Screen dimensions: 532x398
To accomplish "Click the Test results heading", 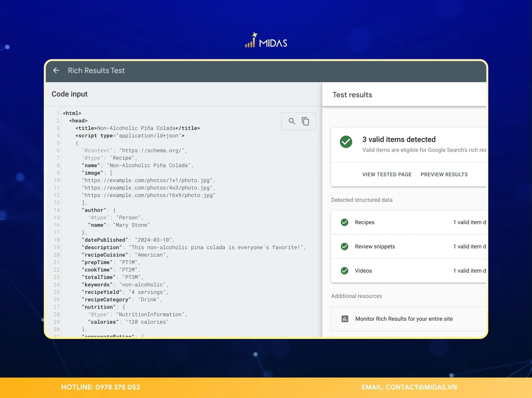I will [x=352, y=95].
